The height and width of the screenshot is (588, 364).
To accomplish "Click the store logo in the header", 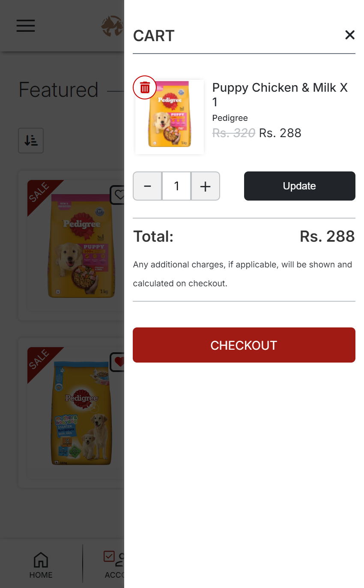I will pos(112,26).
